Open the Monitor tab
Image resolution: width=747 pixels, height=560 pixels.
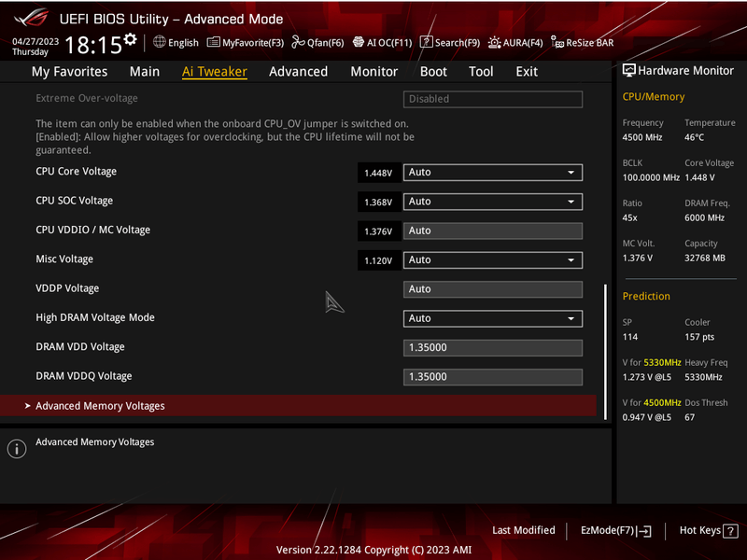(374, 72)
